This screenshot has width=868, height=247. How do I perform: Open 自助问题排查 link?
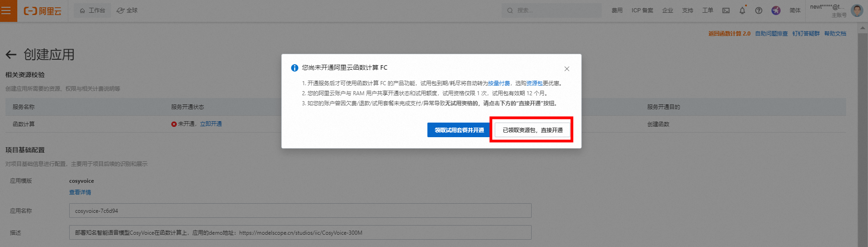coord(771,34)
